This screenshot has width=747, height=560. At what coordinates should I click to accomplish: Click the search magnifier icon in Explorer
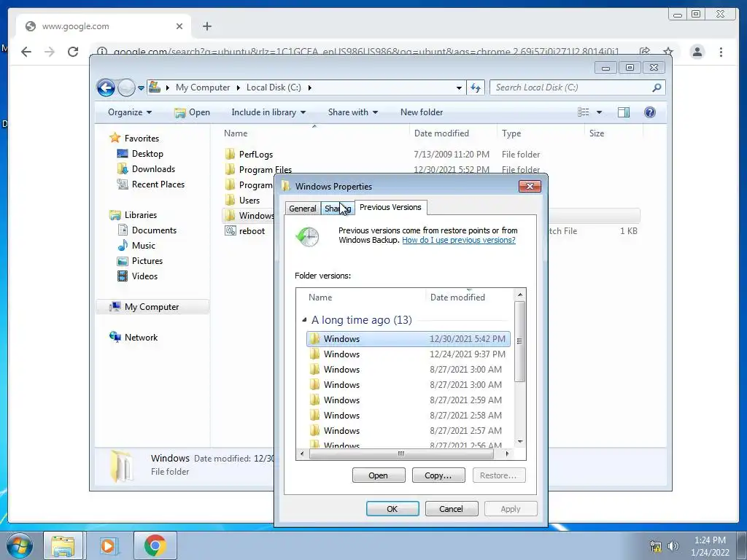(x=657, y=87)
